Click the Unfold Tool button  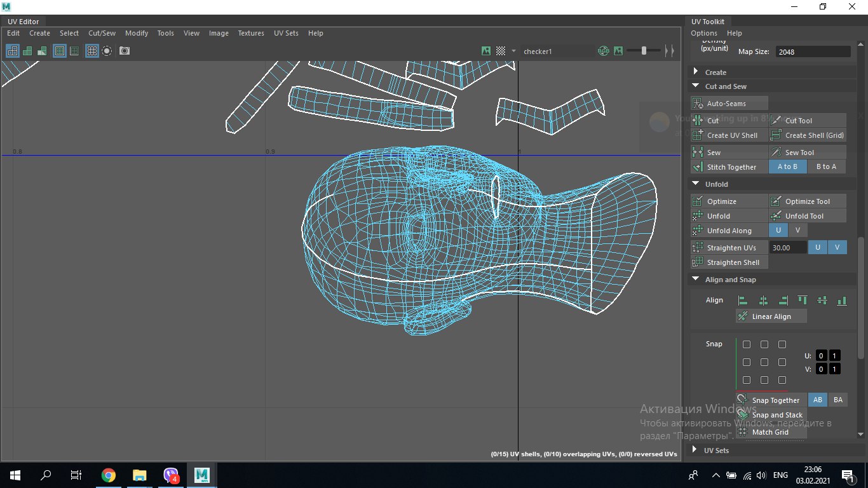(x=808, y=216)
